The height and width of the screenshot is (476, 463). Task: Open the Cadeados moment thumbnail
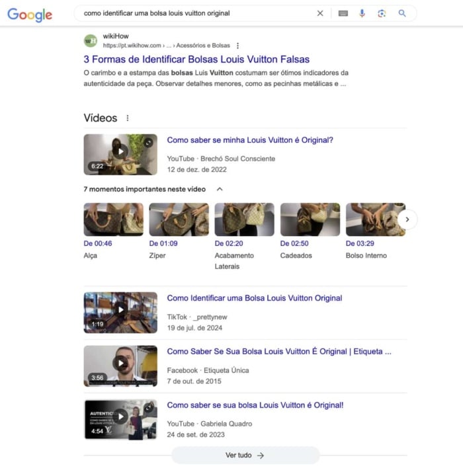click(310, 219)
